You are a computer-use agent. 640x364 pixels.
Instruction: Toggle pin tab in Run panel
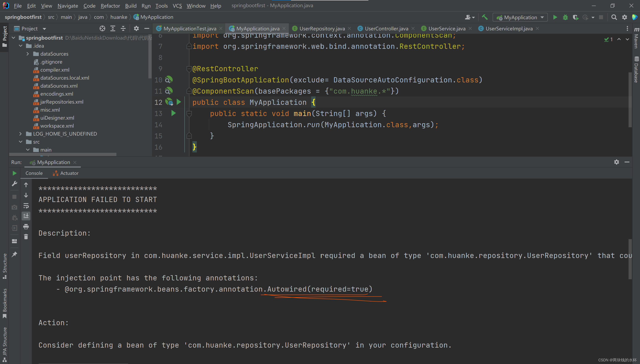[x=14, y=254]
